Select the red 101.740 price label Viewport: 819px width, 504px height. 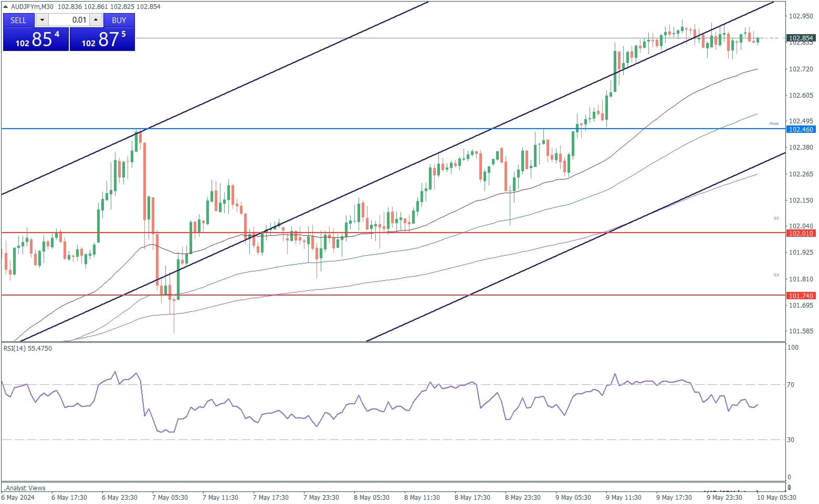coord(801,296)
